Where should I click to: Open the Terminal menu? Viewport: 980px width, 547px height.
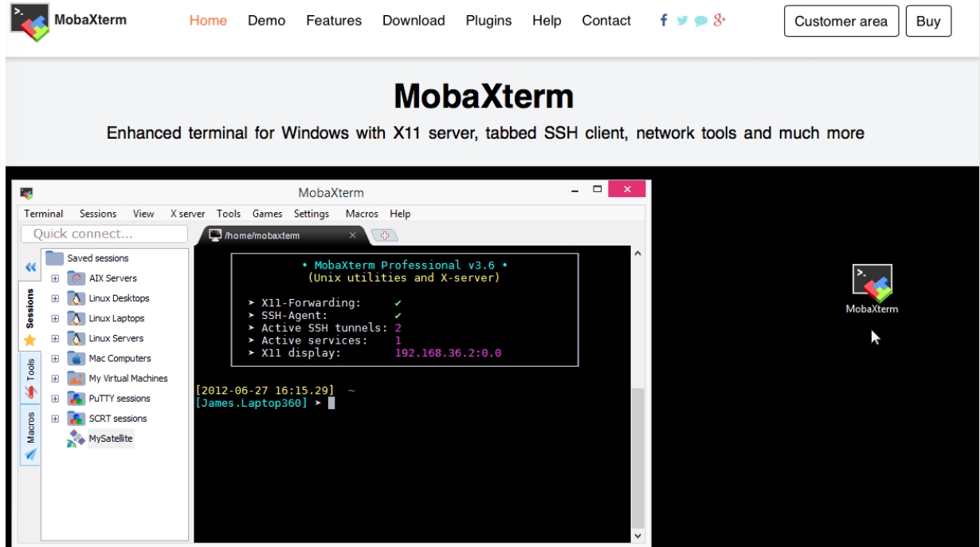coord(43,214)
